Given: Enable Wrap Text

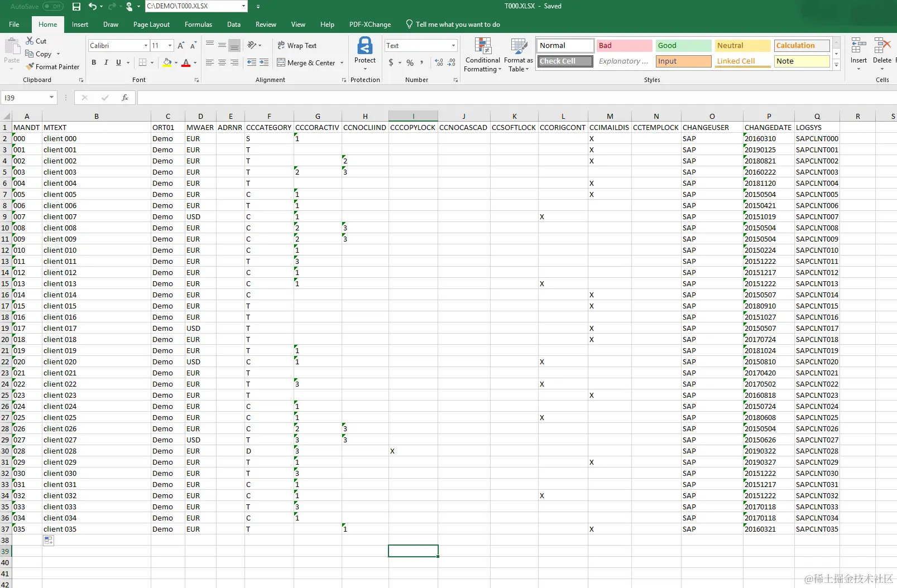Looking at the screenshot, I should tap(298, 45).
